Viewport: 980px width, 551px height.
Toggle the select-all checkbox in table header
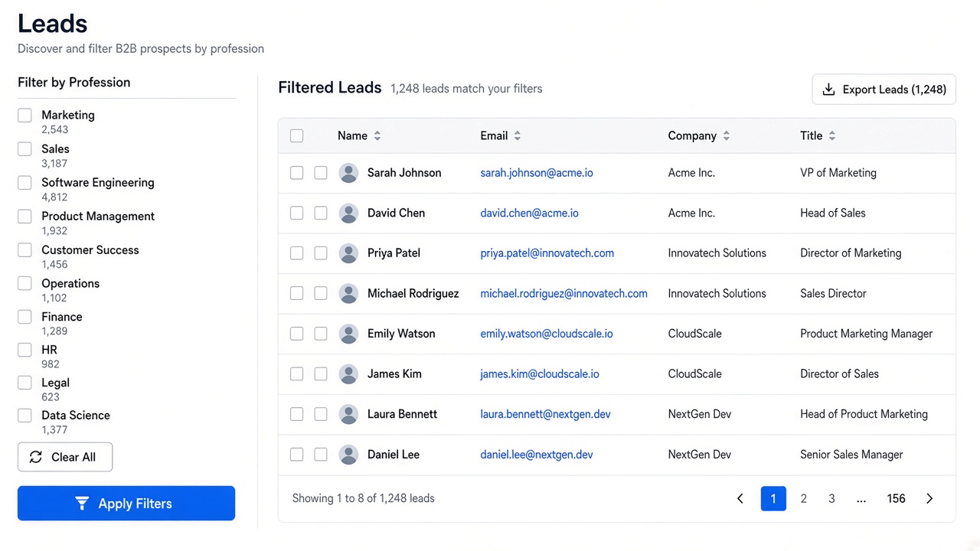[297, 136]
